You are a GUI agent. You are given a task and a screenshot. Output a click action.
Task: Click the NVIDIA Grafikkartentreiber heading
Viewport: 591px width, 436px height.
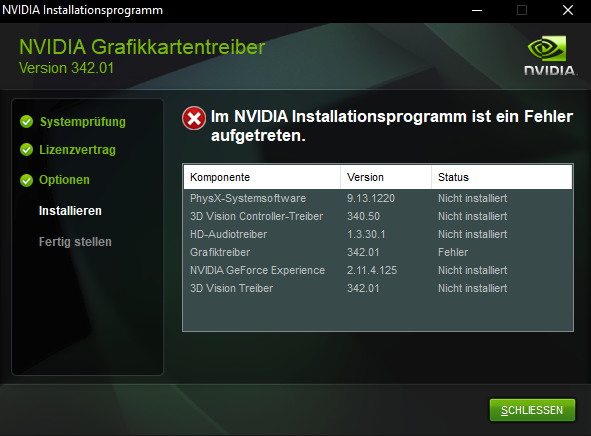(142, 47)
